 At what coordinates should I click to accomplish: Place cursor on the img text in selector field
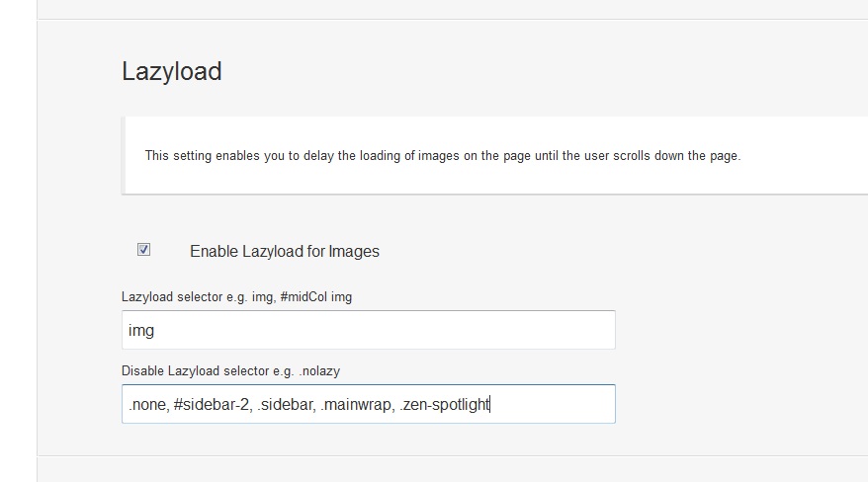[x=141, y=331]
